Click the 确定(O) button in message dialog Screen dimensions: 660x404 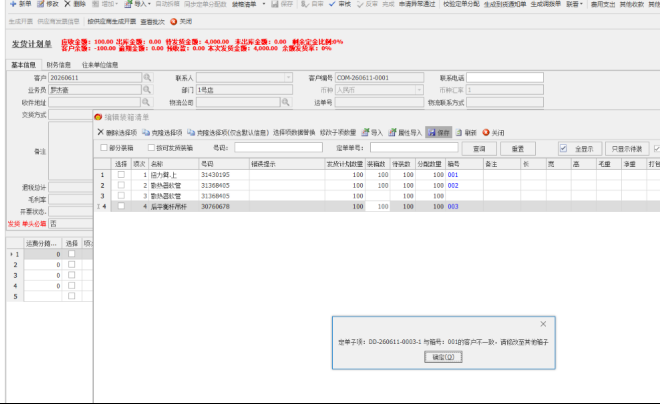(x=443, y=357)
